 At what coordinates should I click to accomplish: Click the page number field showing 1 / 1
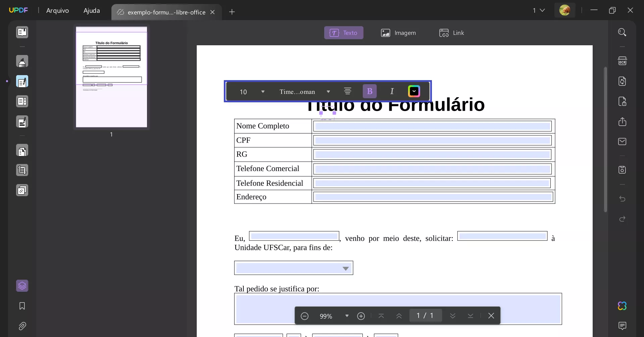pos(425,316)
